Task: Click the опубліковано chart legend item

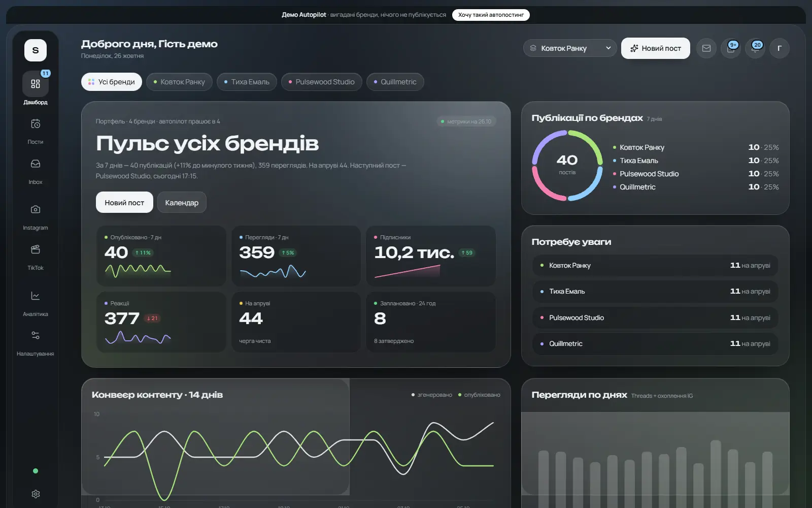Action: (x=479, y=395)
